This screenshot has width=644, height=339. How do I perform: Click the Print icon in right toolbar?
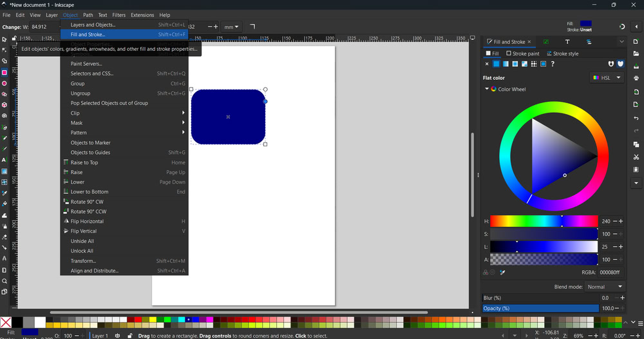[x=636, y=78]
